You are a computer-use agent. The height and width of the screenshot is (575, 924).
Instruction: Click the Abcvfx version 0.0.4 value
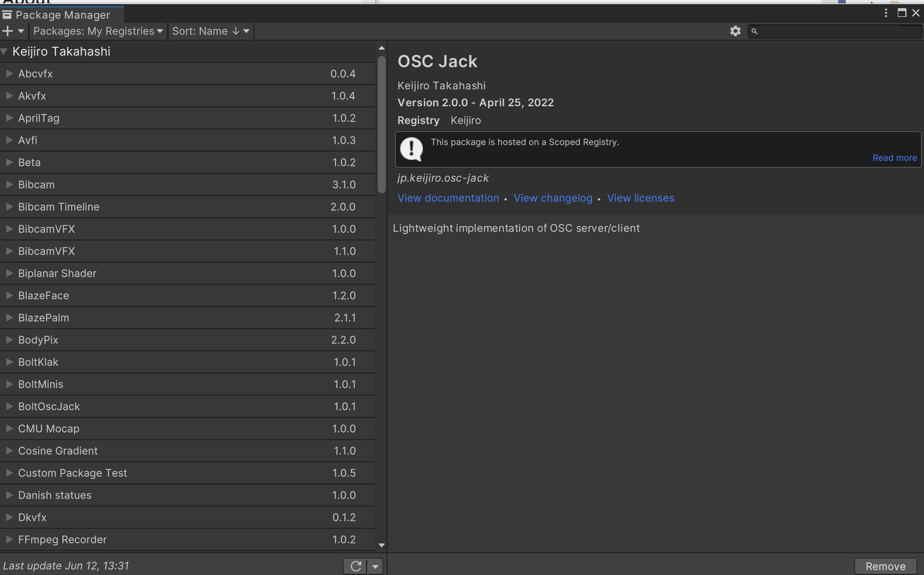343,74
